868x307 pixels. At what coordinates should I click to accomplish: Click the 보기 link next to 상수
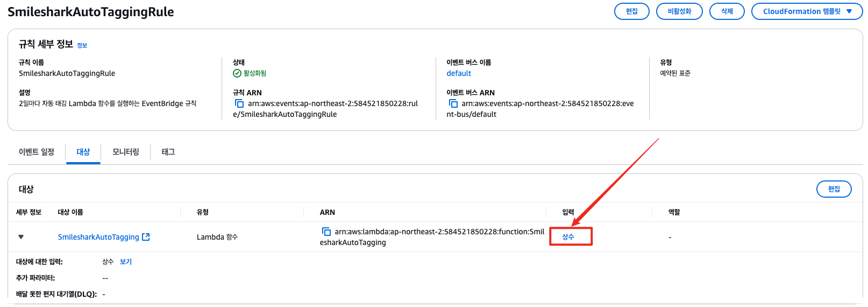pyautogui.click(x=126, y=262)
